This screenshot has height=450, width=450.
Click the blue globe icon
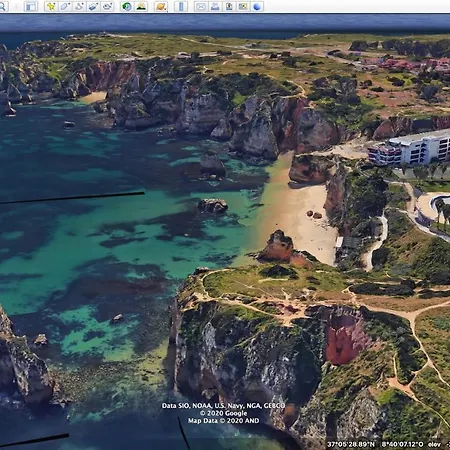coord(257,6)
